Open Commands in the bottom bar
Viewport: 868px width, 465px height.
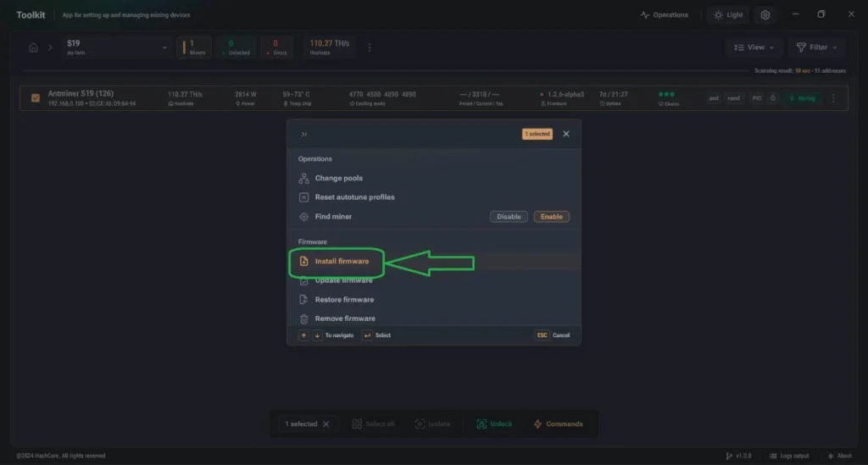coord(558,424)
